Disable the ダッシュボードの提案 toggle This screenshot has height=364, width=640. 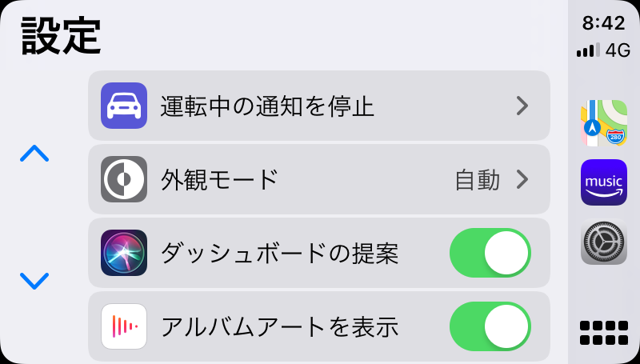(x=490, y=253)
